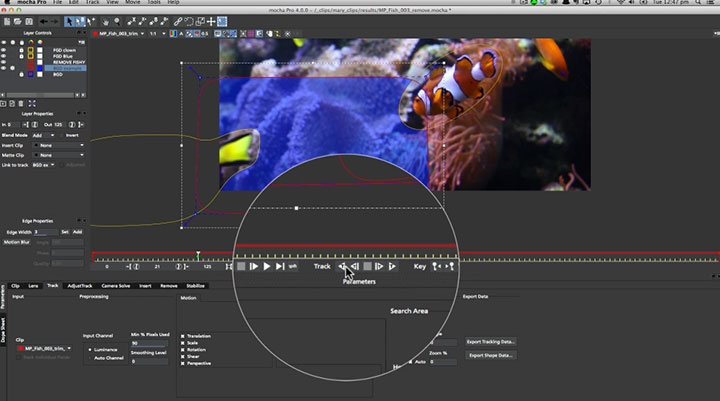This screenshot has width=720, height=401.
Task: Open the Blend Mode dropdown
Action: pyautogui.click(x=44, y=136)
